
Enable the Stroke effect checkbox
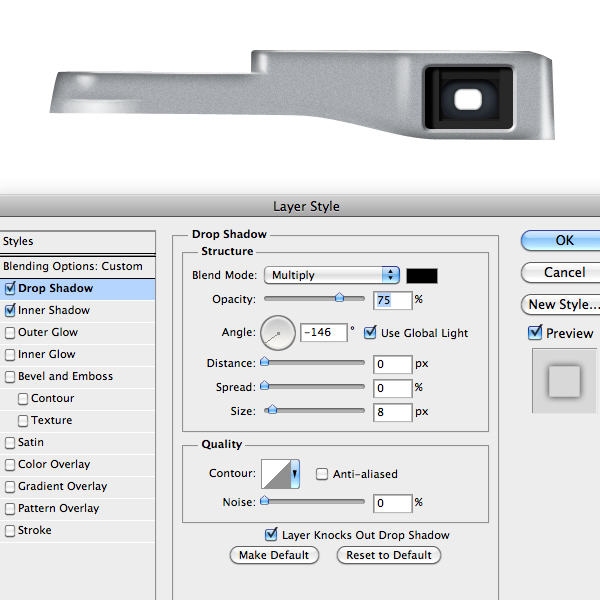click(x=10, y=531)
